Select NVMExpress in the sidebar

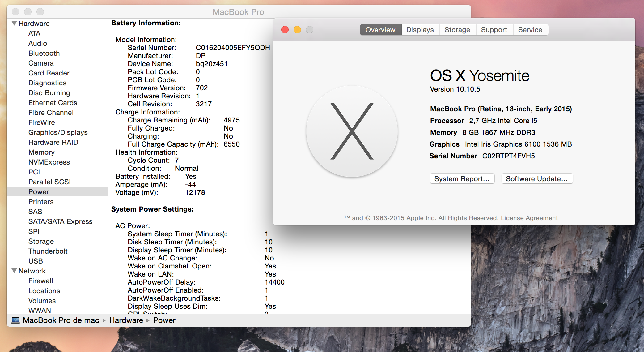pos(49,162)
